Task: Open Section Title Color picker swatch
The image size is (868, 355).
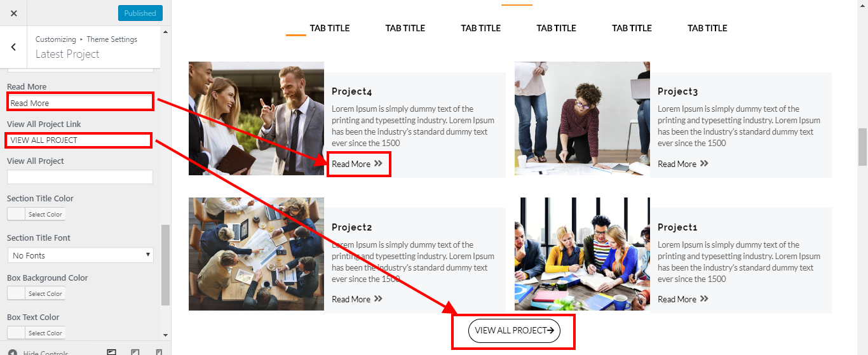Action: click(16, 214)
